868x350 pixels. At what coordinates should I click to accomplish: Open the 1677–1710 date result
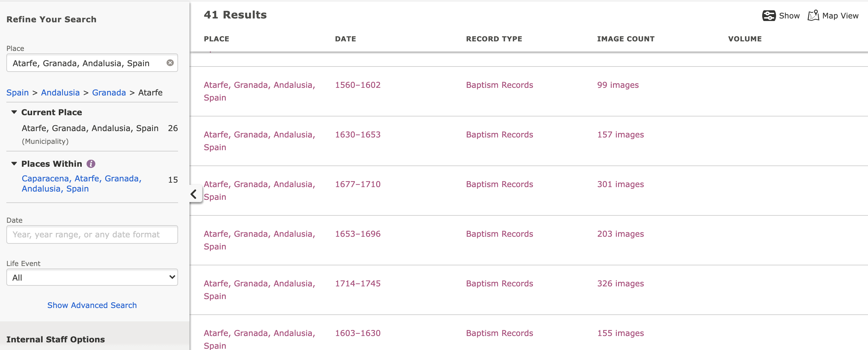[x=357, y=184]
